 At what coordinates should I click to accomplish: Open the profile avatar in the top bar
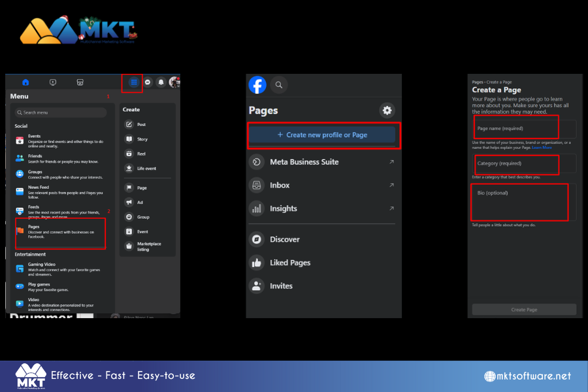pos(174,82)
